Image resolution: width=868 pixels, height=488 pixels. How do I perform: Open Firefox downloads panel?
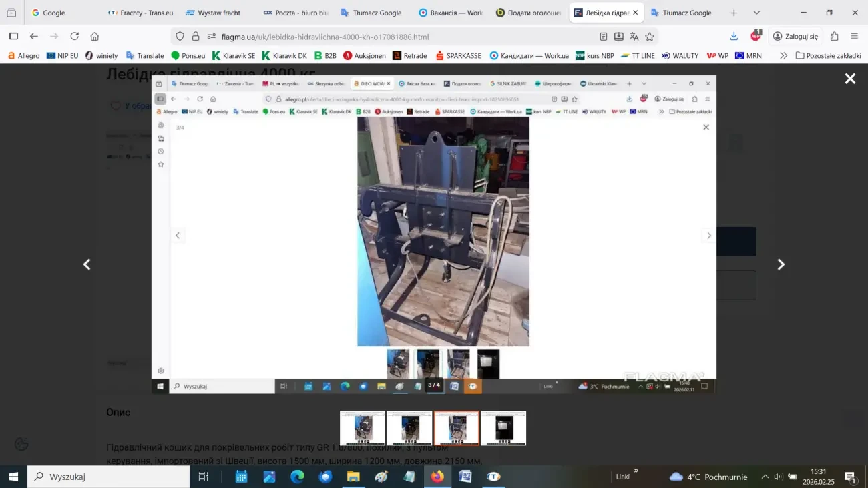pyautogui.click(x=734, y=37)
